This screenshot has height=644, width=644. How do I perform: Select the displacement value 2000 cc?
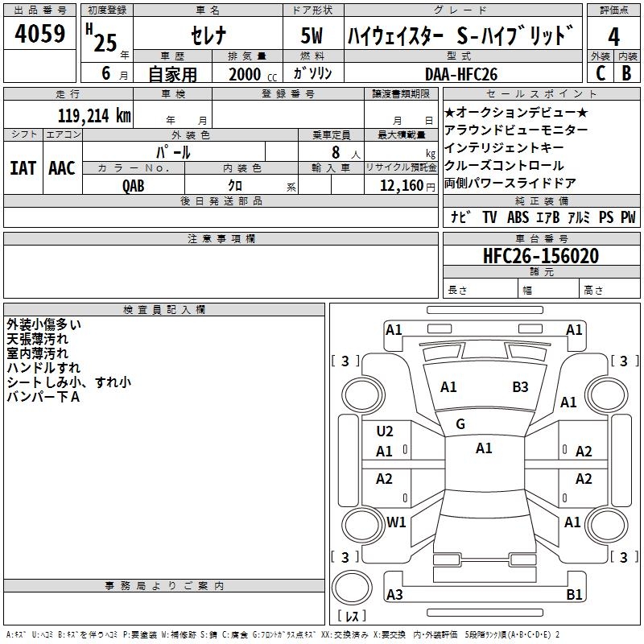[253, 75]
